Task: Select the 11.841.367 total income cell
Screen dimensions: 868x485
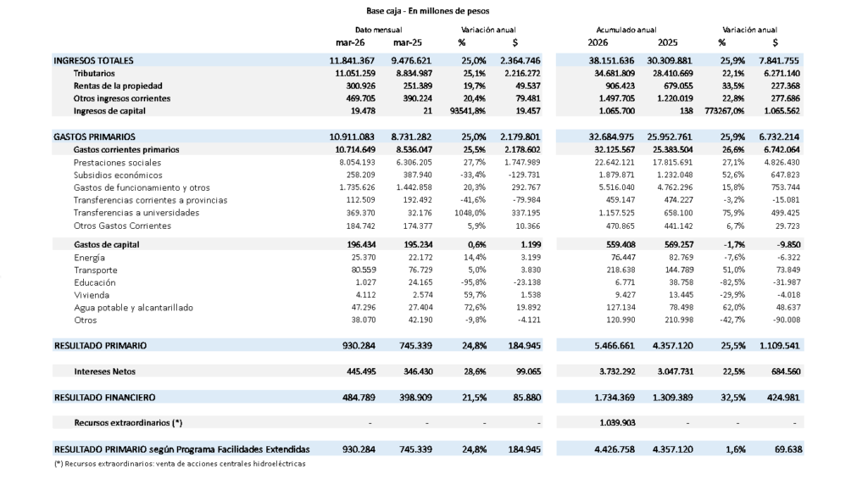Action: pos(353,60)
